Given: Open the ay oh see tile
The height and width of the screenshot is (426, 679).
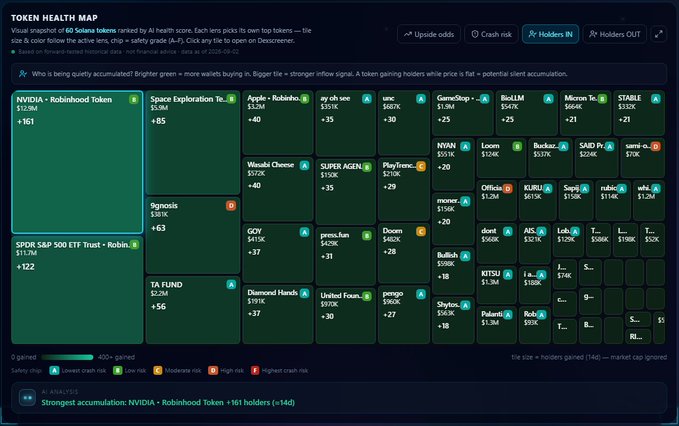Looking at the screenshot, I should (x=346, y=123).
